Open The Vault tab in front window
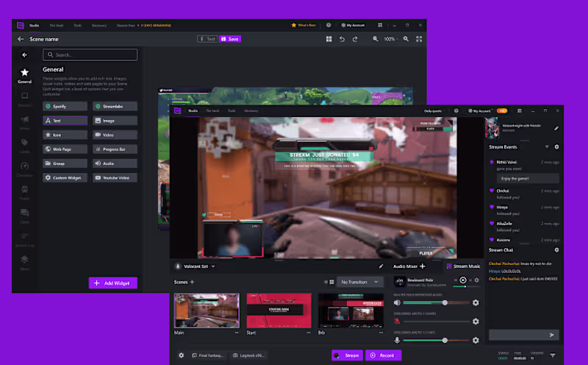 coord(212,111)
